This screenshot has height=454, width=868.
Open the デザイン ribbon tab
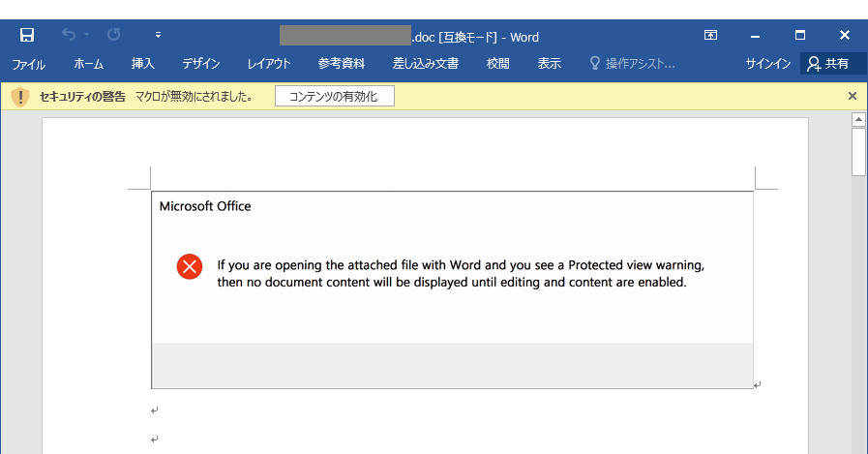(x=201, y=64)
